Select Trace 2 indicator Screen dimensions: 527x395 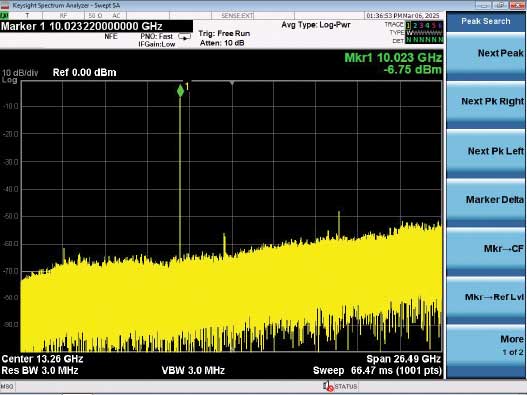click(x=415, y=25)
